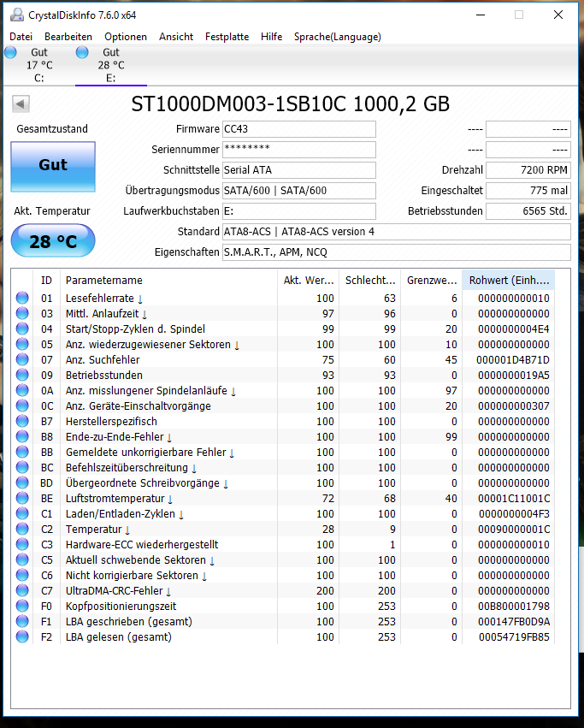Click status orb for Aktuell schwebende Sektoren
This screenshot has height=728, width=584.
coord(22,559)
